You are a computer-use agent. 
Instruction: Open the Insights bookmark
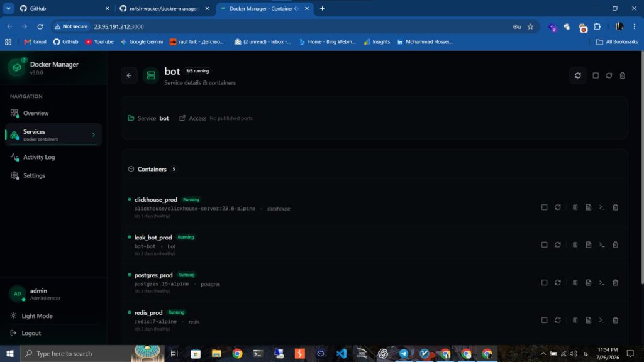(x=377, y=42)
